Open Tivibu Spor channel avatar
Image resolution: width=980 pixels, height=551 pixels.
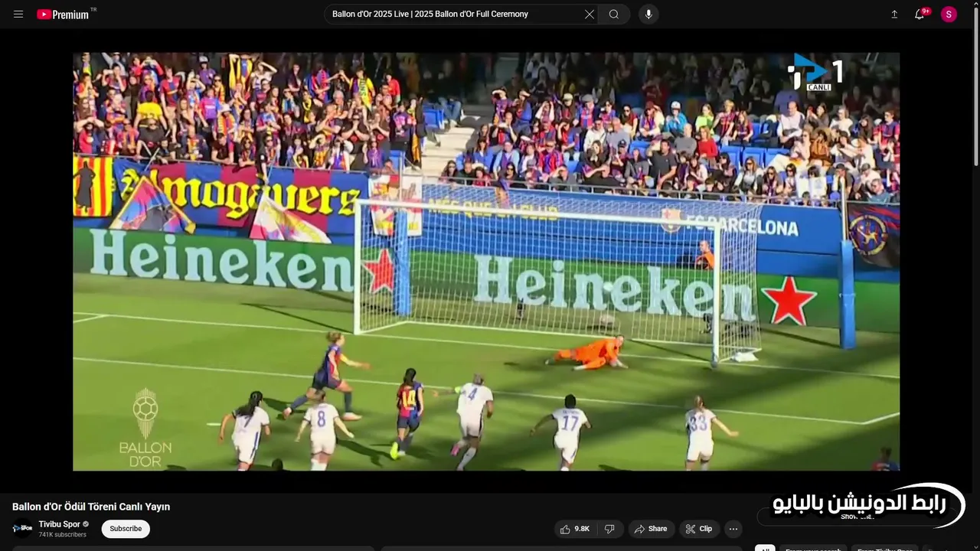tap(22, 528)
